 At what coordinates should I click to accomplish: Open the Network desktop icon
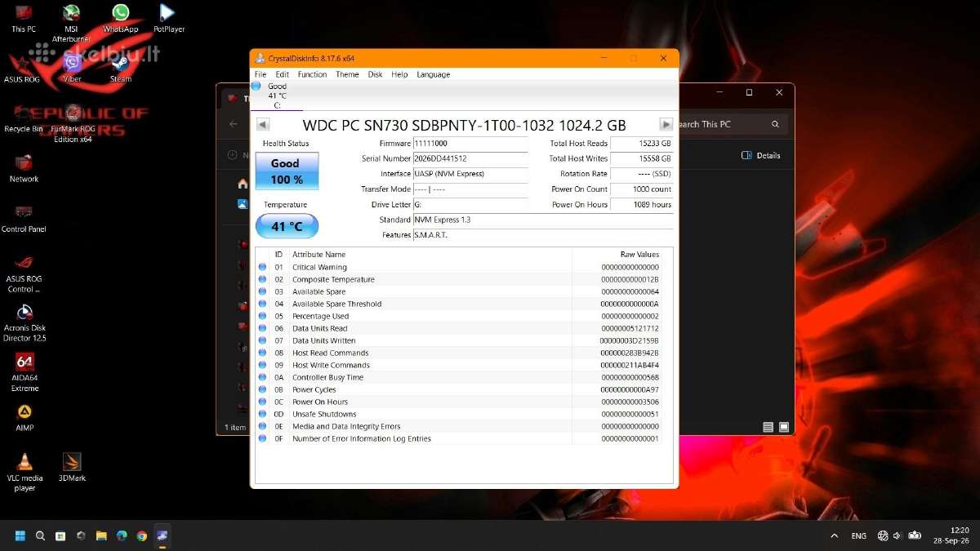24,168
